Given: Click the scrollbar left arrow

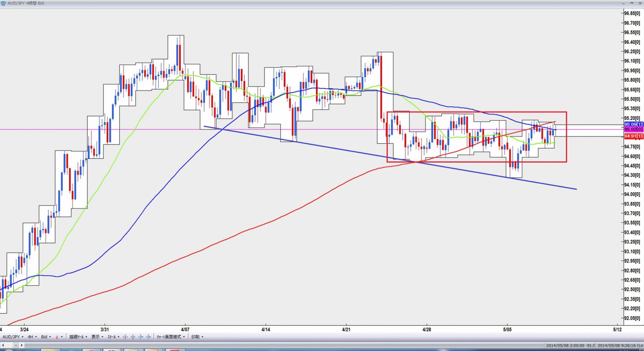Looking at the screenshot, I should click(3, 345).
